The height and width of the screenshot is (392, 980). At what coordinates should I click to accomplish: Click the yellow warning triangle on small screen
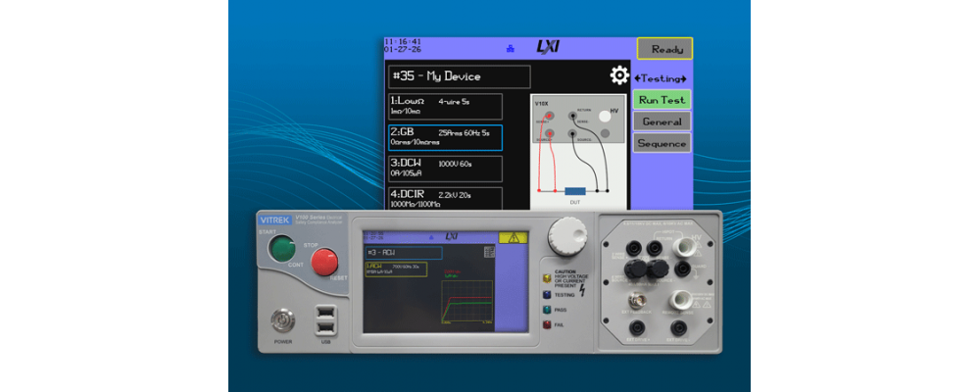click(514, 237)
